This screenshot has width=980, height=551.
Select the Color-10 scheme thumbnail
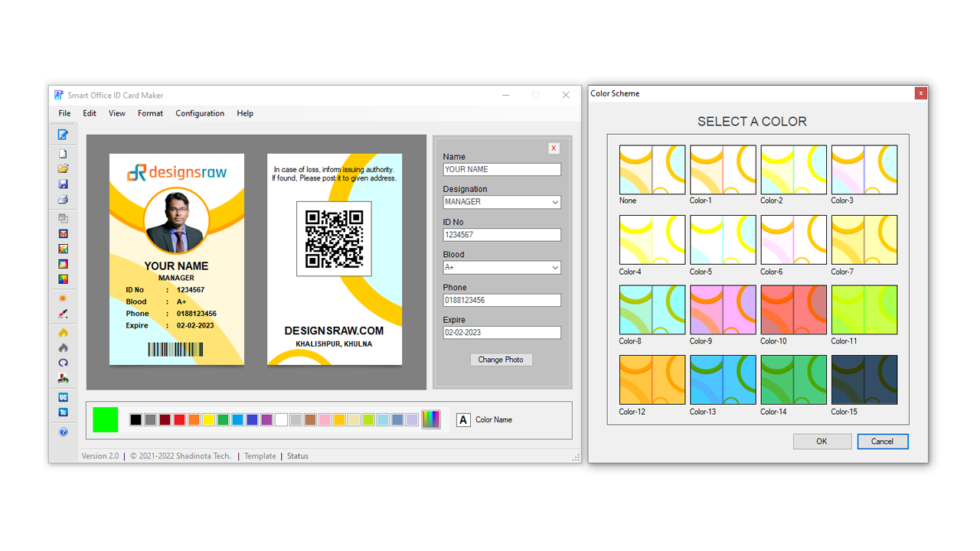click(x=793, y=310)
